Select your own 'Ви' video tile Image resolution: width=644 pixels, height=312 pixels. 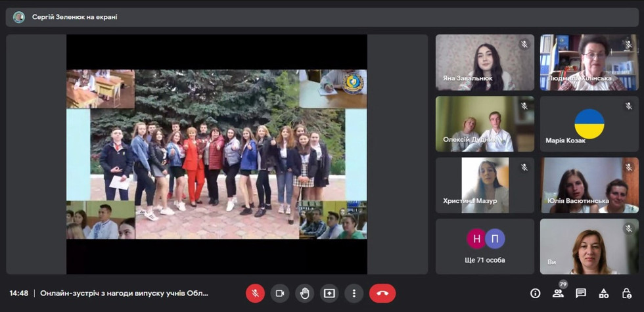coord(589,246)
